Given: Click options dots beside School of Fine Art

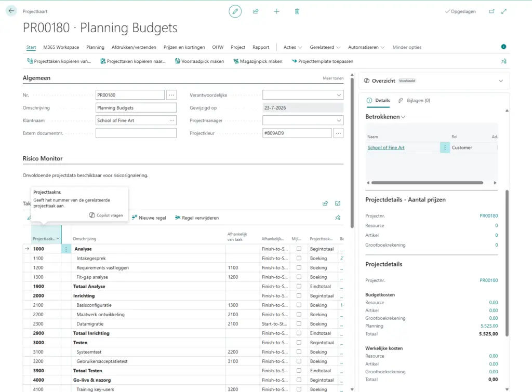Looking at the screenshot, I should pyautogui.click(x=445, y=147).
